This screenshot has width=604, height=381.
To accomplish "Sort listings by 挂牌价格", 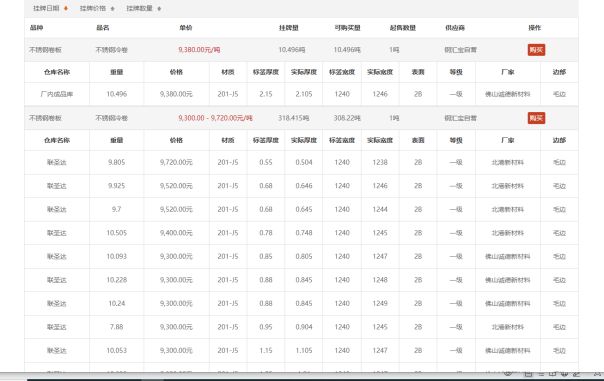I will [x=97, y=8].
